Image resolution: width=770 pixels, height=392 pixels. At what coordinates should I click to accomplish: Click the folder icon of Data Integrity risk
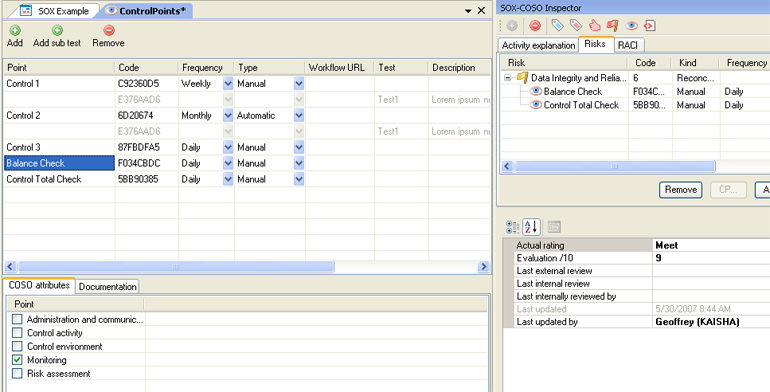[522, 78]
